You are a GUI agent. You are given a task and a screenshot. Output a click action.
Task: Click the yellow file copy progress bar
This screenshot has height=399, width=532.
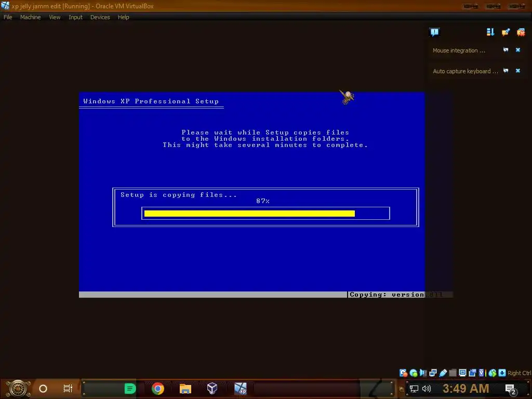point(249,214)
